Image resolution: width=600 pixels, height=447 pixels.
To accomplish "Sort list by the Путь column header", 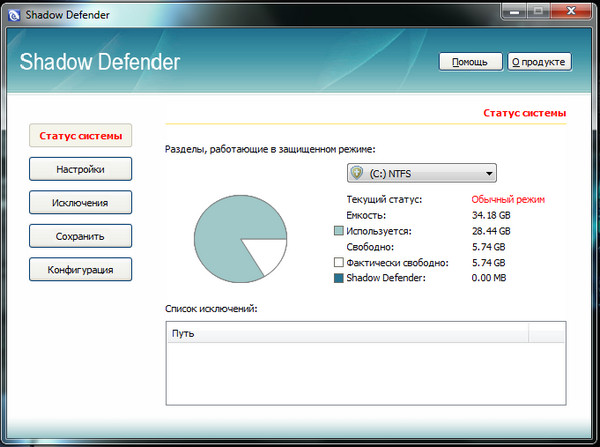I will (x=347, y=332).
